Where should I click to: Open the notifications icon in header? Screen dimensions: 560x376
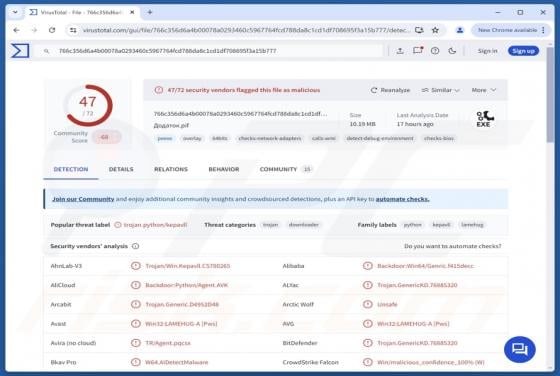click(x=418, y=51)
